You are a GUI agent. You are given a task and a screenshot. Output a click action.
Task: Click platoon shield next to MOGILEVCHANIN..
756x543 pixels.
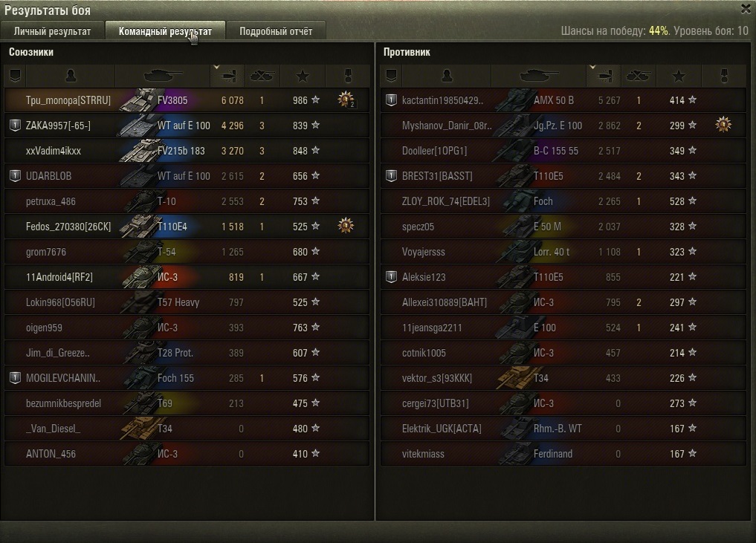15,378
